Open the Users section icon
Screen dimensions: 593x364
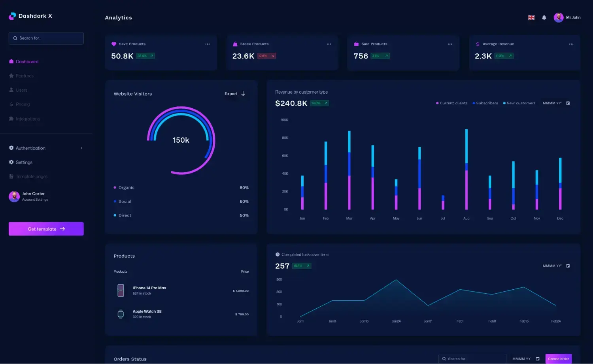click(11, 90)
